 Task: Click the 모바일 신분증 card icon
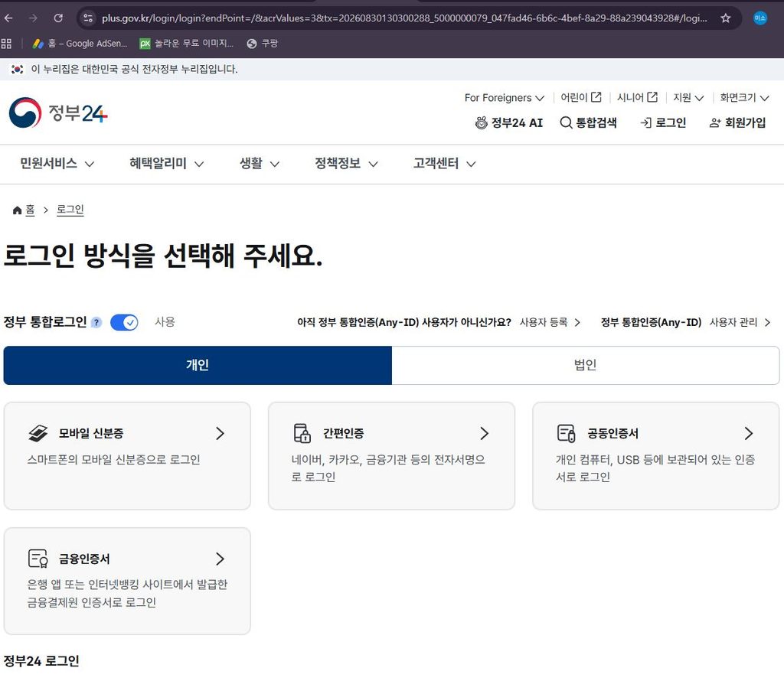coord(38,433)
